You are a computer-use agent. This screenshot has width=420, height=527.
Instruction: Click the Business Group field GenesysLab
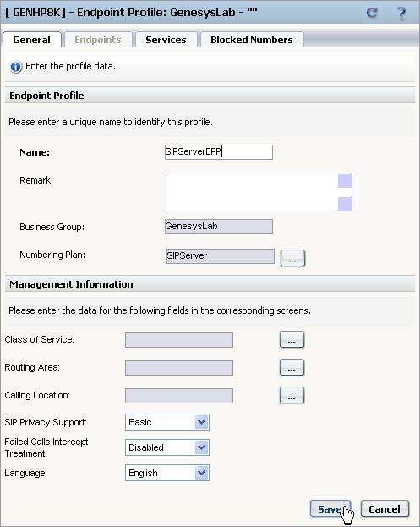point(219,227)
